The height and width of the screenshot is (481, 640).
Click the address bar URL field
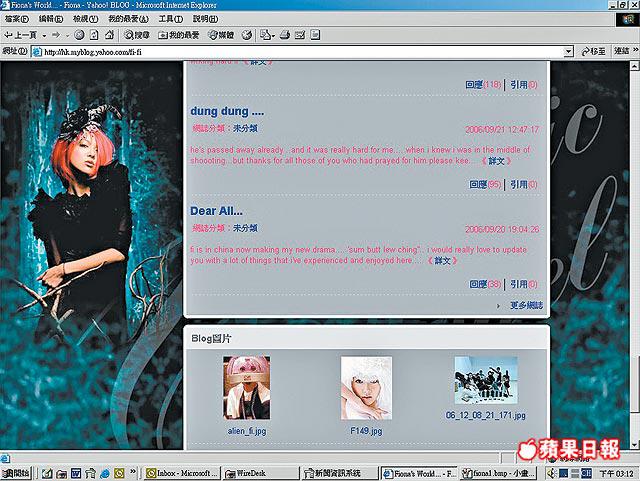coord(302,52)
